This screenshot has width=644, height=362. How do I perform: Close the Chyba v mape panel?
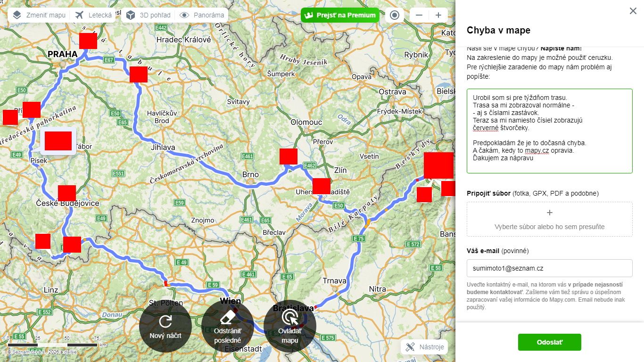click(x=633, y=11)
